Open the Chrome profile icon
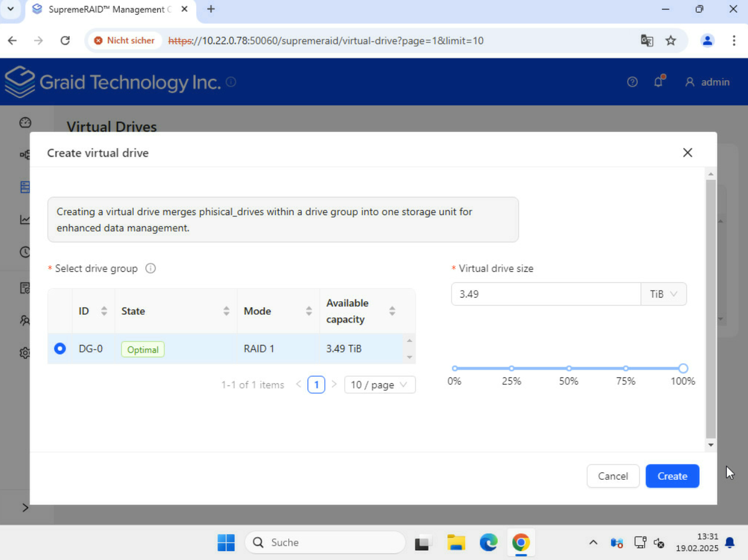 click(707, 41)
